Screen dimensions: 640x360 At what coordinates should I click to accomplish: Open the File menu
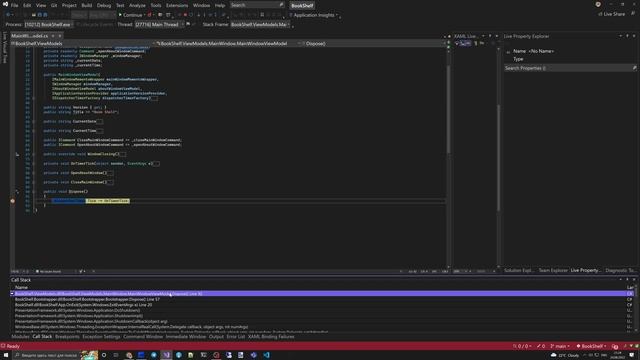coord(14,5)
